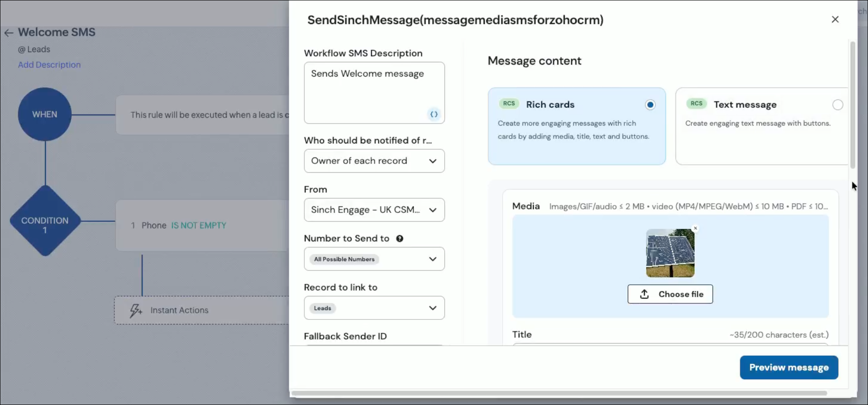
Task: Click the vertical scrollbar in message content
Action: click(x=852, y=105)
